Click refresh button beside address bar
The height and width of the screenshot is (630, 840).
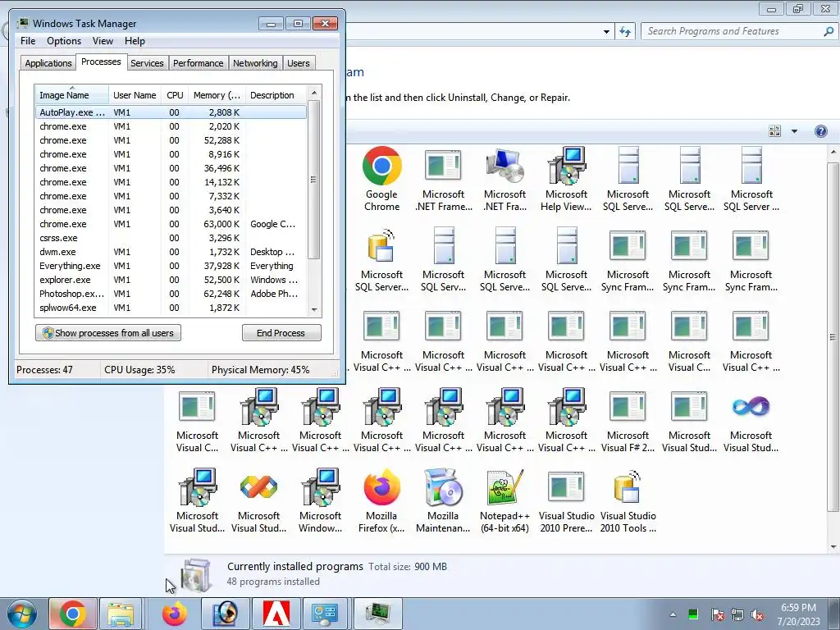(x=625, y=32)
